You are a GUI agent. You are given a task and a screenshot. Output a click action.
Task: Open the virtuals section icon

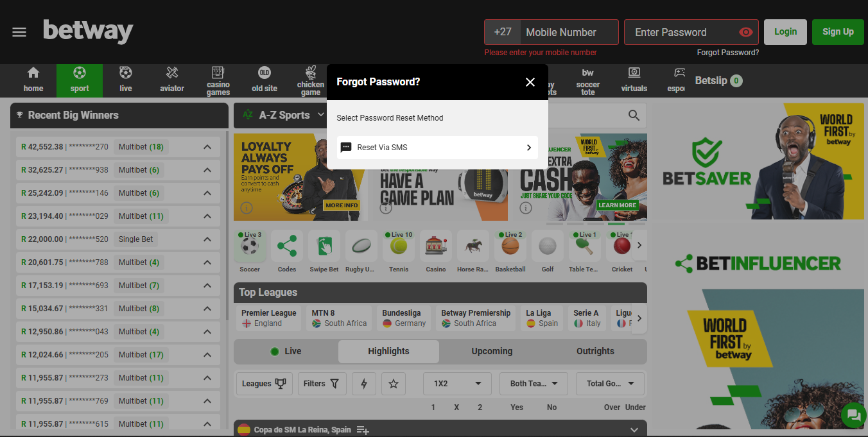click(634, 80)
